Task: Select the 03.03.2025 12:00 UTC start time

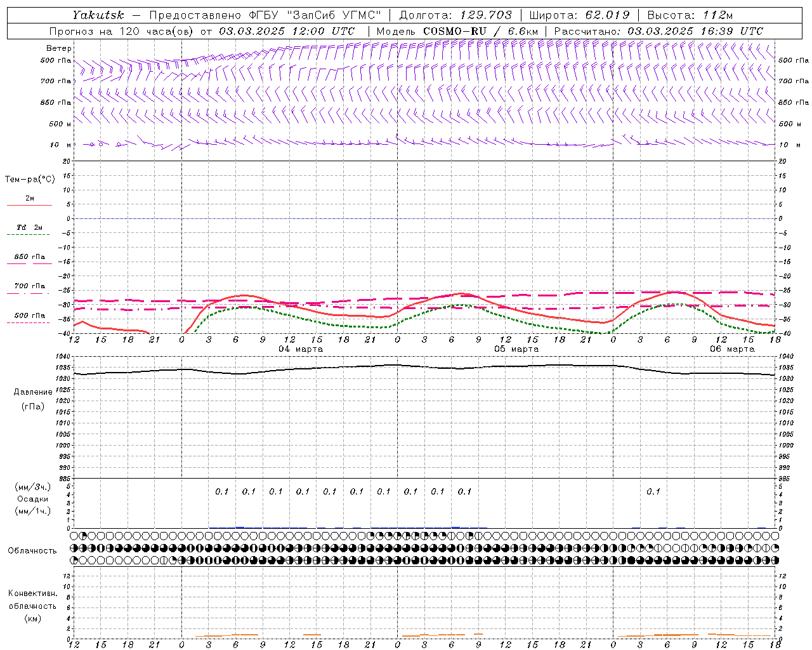Action: (x=287, y=31)
